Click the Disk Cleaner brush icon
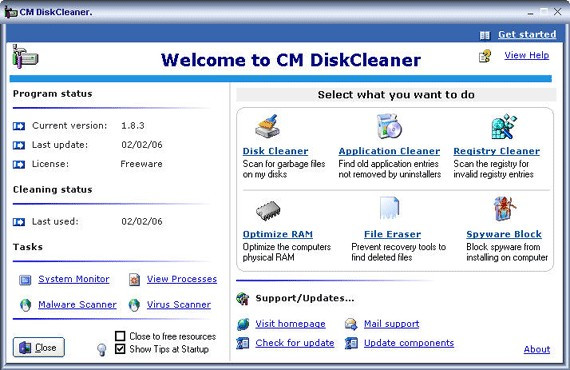Screen dimensions: 570x370 (x=267, y=126)
